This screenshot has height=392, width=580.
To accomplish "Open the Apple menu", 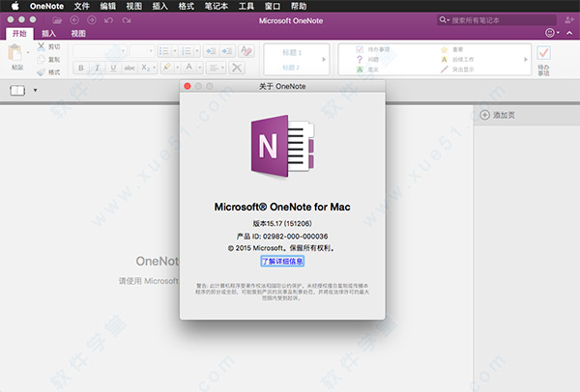I will [x=14, y=6].
